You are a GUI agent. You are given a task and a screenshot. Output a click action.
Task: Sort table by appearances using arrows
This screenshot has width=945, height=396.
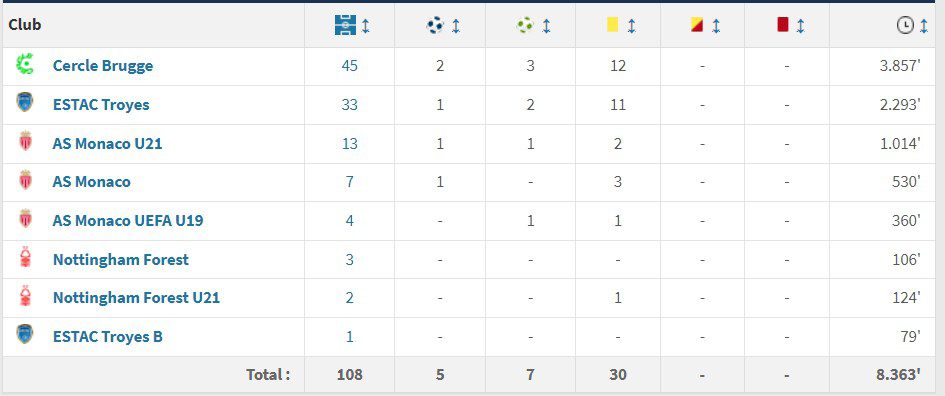pos(366,26)
